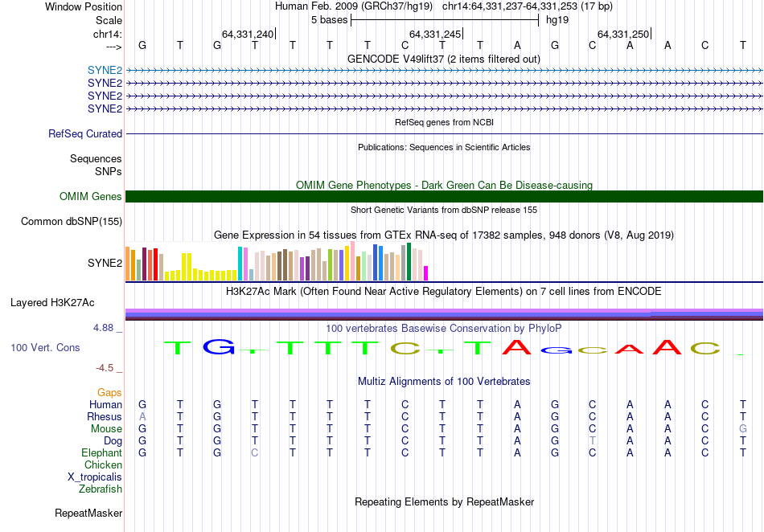Open the GTEx Gene Expression track title
764x532 pixels.
pyautogui.click(x=444, y=235)
